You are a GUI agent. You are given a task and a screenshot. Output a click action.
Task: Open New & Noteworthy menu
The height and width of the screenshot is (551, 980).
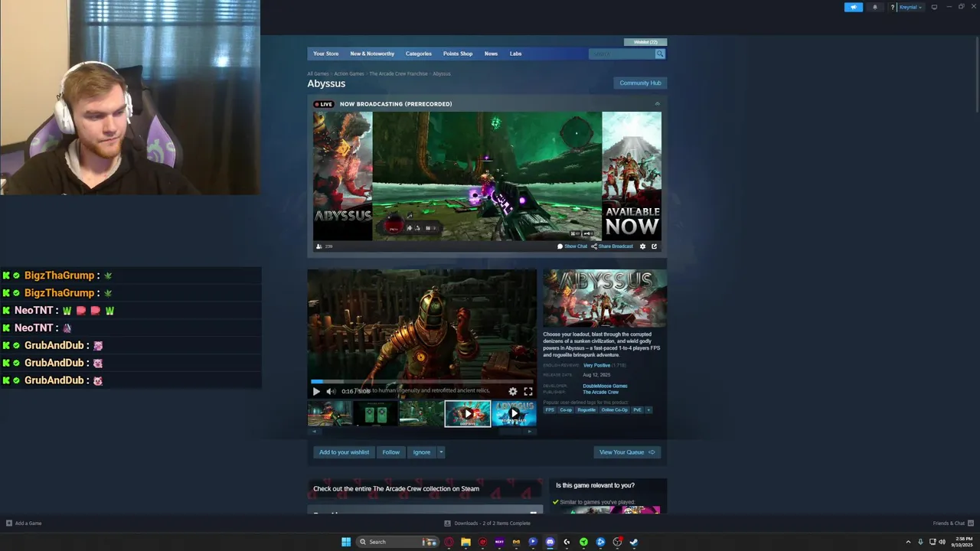[x=372, y=54]
